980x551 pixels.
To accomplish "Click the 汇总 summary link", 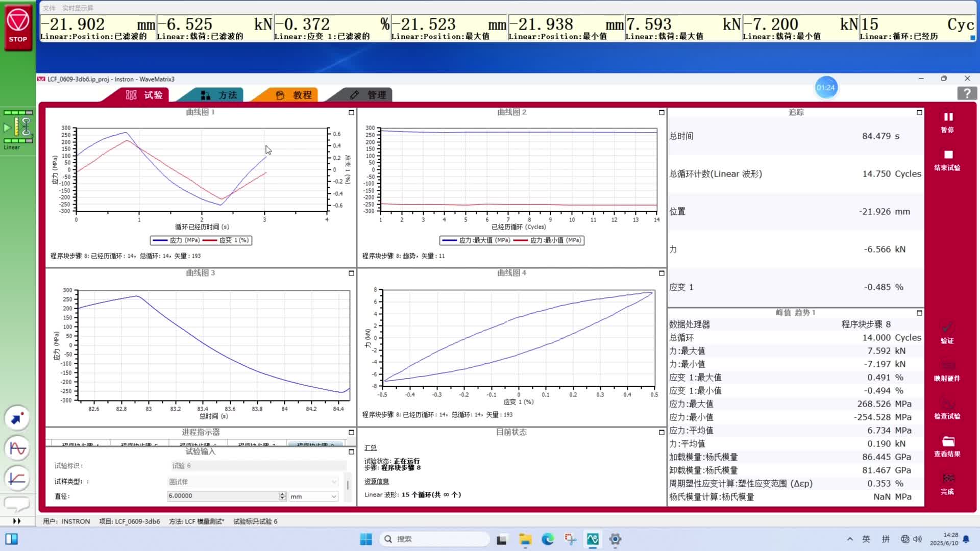I will [x=371, y=447].
